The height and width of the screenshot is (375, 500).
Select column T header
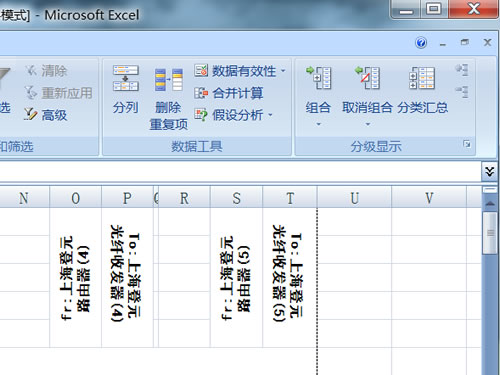coord(290,198)
